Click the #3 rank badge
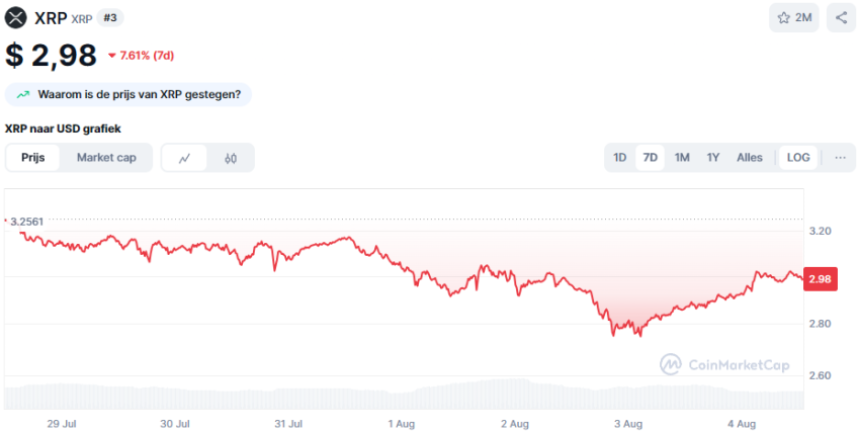Screen dimensions: 859x432 click(110, 18)
